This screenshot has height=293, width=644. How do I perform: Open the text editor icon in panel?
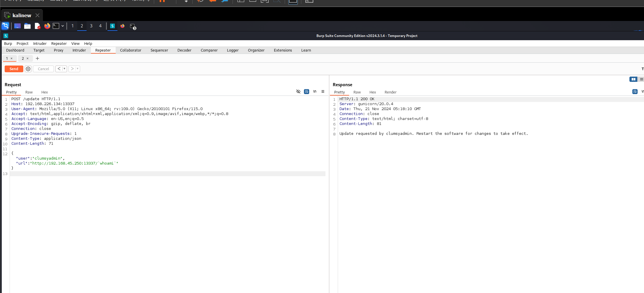[37, 26]
